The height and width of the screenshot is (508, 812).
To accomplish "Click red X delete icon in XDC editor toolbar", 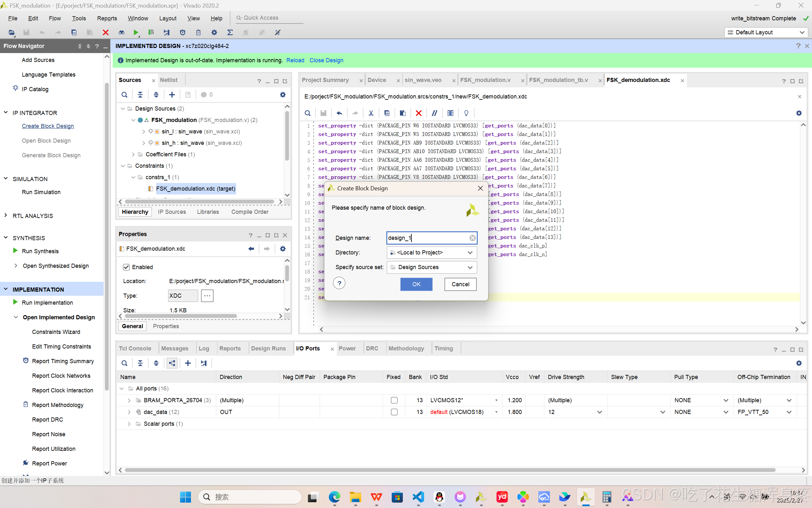I will (418, 113).
